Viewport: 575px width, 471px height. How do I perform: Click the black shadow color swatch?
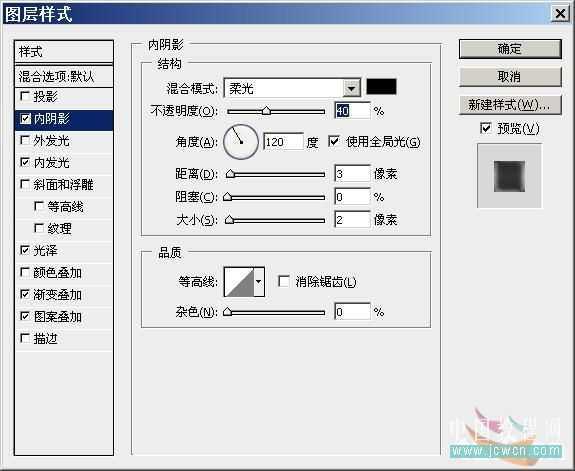point(381,87)
